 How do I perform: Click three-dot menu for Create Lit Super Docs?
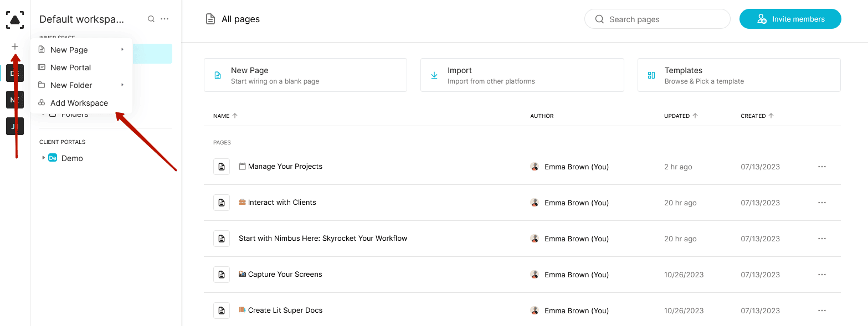click(821, 311)
